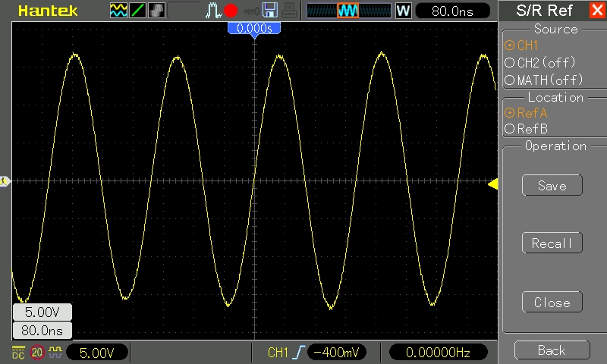Click the waveform display mode icon

tap(118, 11)
